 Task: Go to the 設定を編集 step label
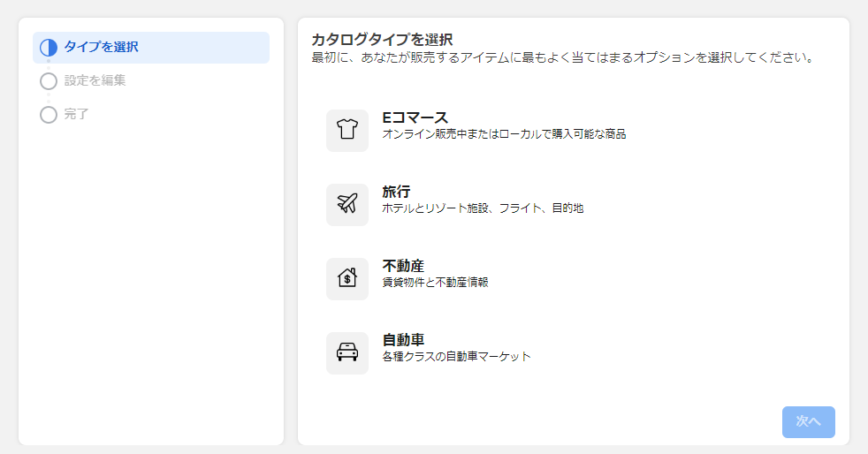tap(95, 80)
